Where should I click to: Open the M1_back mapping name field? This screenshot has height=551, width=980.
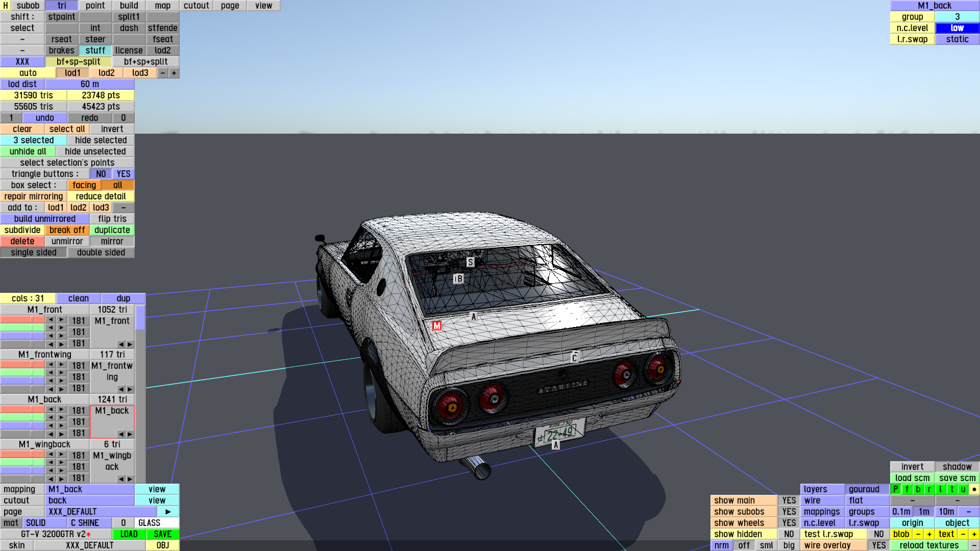pyautogui.click(x=90, y=489)
